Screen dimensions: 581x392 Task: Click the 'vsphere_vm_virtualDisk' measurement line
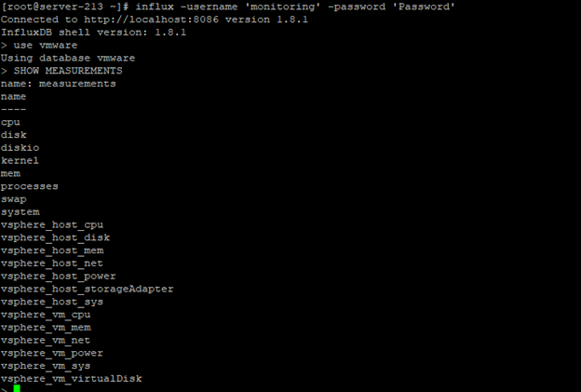pos(71,379)
